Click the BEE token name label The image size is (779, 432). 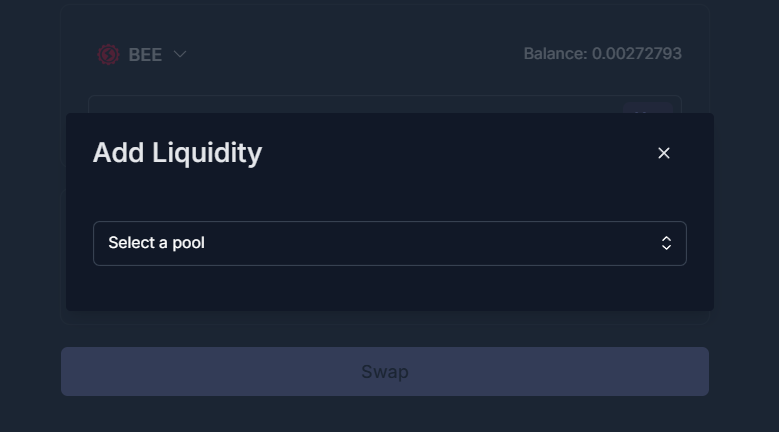tap(145, 55)
